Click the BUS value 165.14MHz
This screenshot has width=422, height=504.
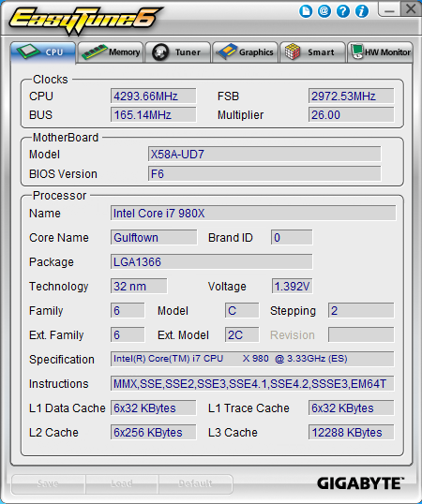pyautogui.click(x=154, y=114)
